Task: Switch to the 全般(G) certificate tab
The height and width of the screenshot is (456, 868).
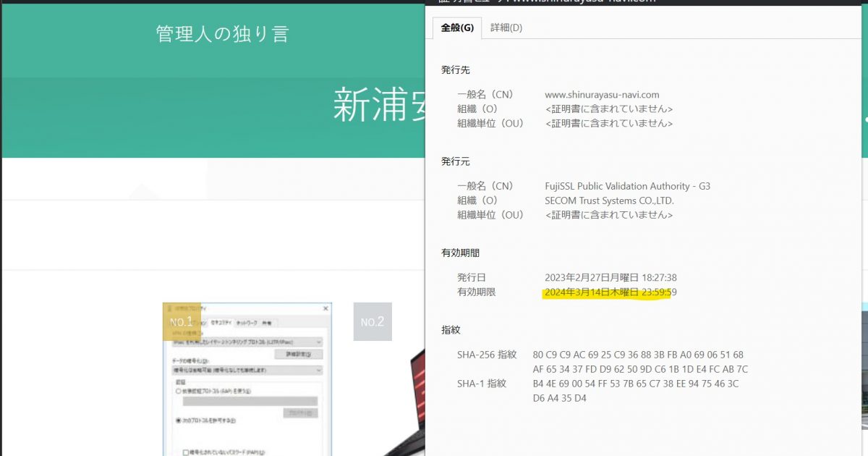Action: click(x=457, y=28)
